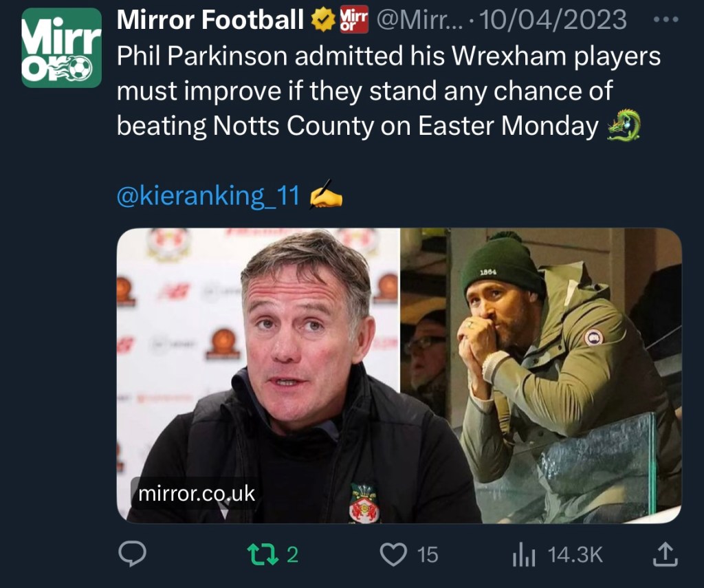Click the 14.3K views count
Image resolution: width=704 pixels, height=588 pixels.
pos(575,554)
